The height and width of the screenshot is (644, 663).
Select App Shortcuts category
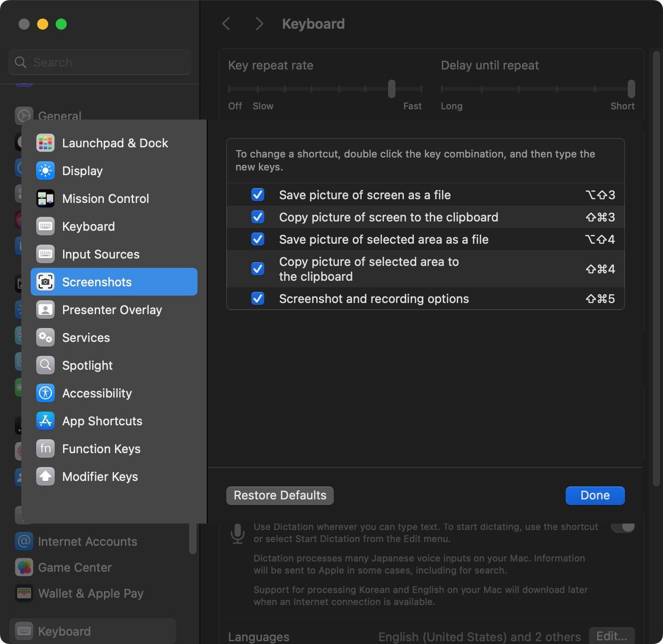(114, 421)
